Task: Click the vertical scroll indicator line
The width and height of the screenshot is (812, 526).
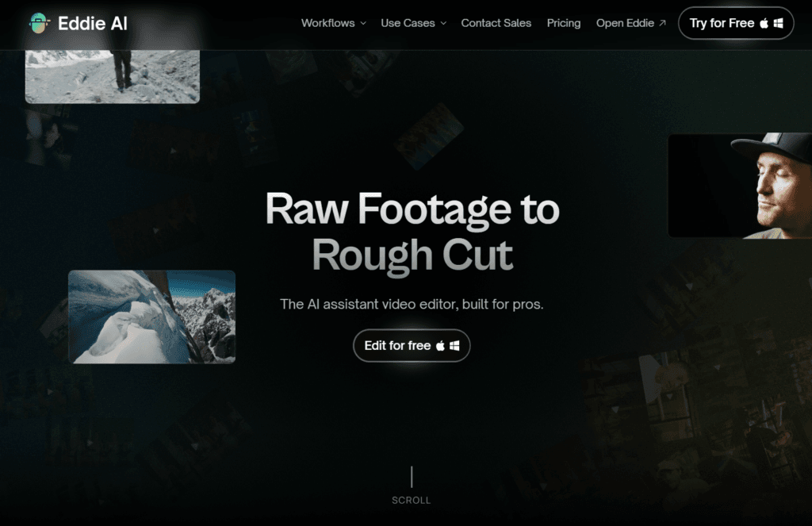Action: (412, 477)
